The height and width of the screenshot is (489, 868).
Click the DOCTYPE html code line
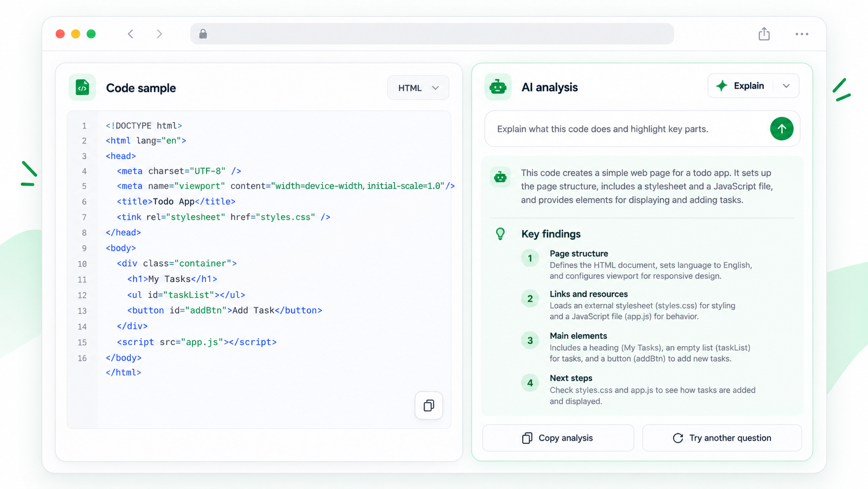pos(144,126)
